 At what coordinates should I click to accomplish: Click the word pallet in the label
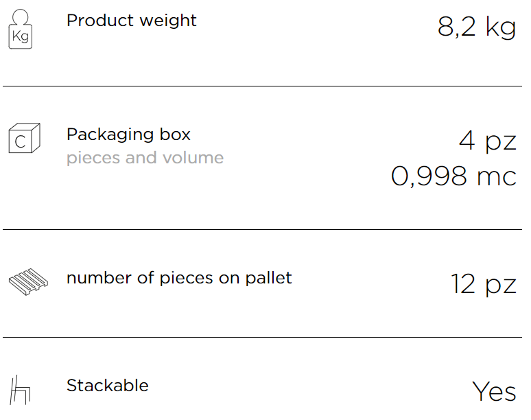(268, 278)
